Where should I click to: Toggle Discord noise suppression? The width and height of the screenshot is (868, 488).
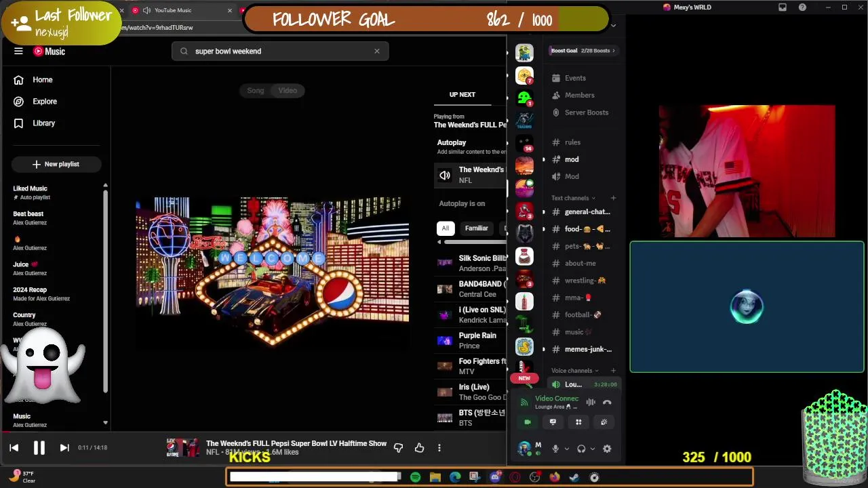tap(591, 403)
